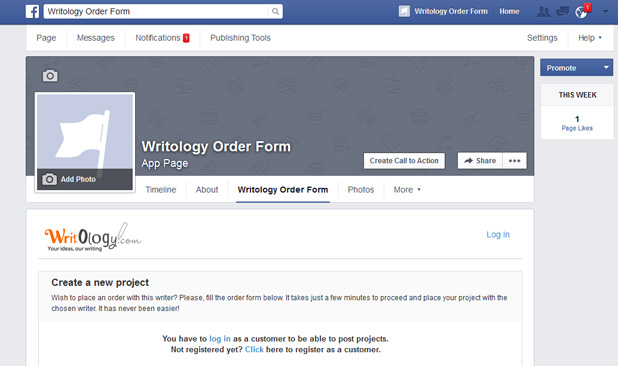Click the Writology.com logo

tap(93, 237)
